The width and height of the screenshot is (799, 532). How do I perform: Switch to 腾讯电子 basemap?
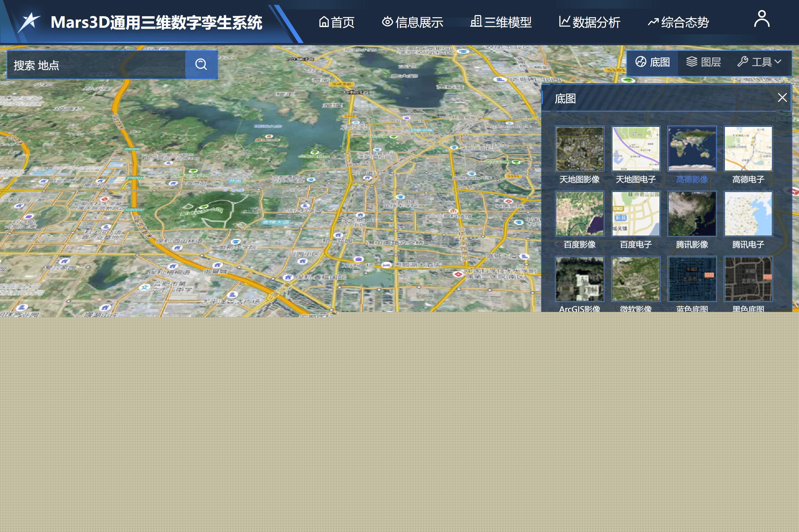click(x=748, y=214)
